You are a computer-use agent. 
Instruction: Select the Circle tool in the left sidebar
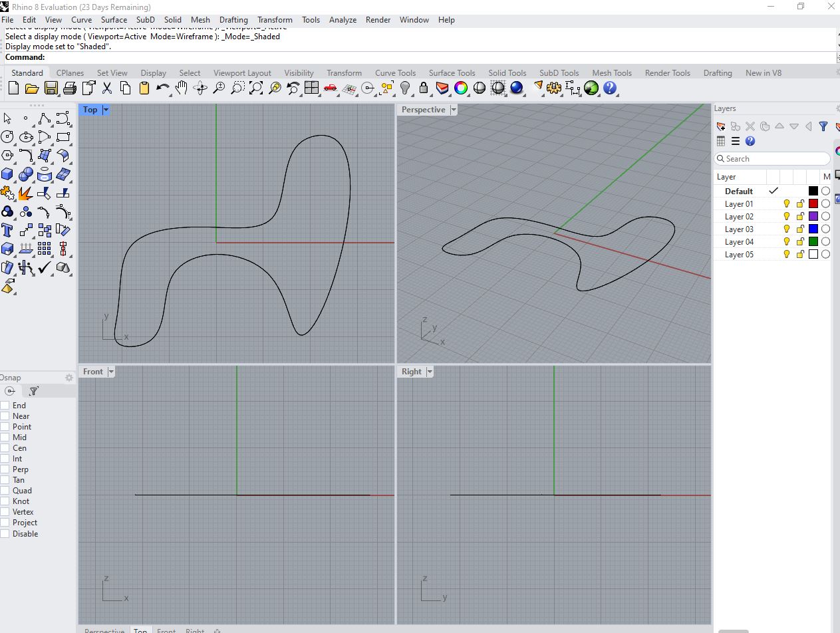(8, 137)
